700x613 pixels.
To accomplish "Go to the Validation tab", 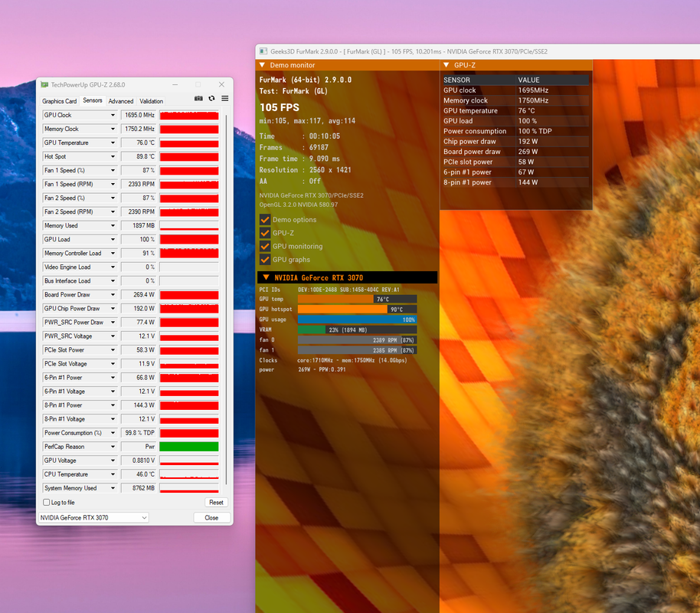I will click(152, 101).
